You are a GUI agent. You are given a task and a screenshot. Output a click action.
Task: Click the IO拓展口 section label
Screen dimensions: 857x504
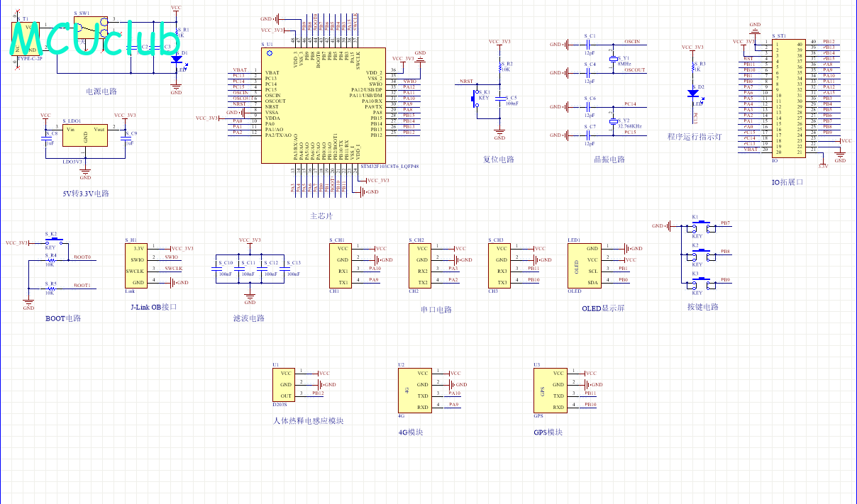(x=787, y=182)
